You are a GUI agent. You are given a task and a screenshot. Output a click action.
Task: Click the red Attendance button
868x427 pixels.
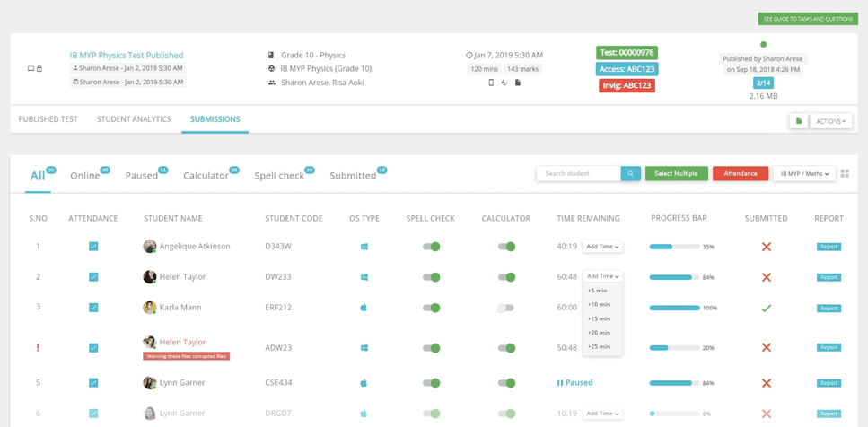(x=741, y=174)
